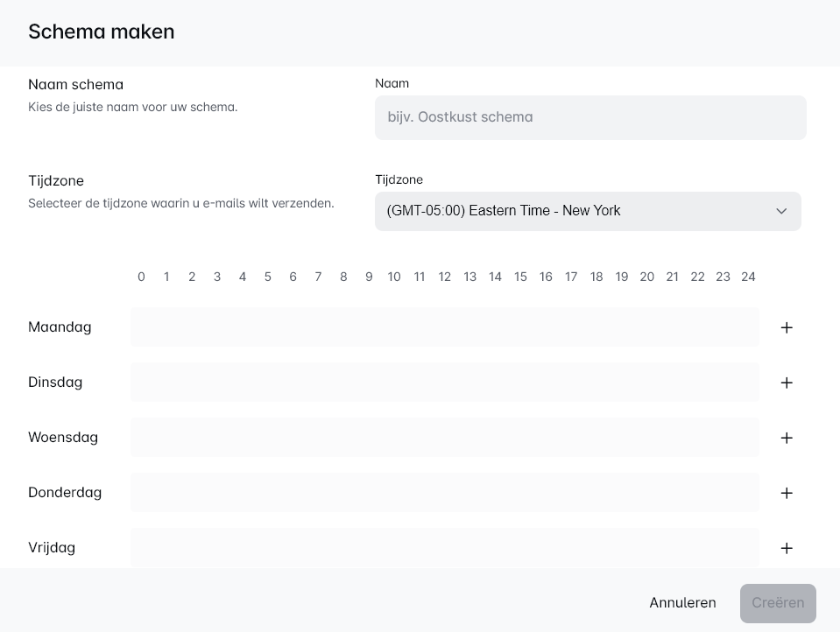Click the Donderdag schedule track
Viewport: 840px width, 632px height.
click(x=445, y=493)
